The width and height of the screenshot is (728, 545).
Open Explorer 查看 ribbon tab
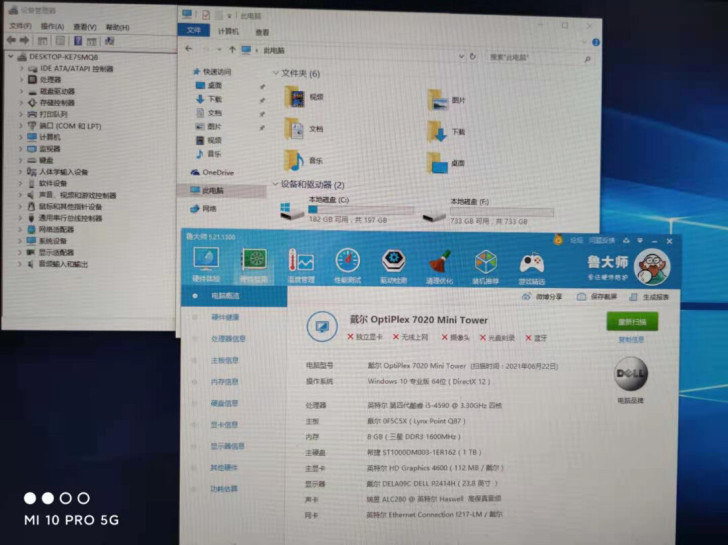262,32
